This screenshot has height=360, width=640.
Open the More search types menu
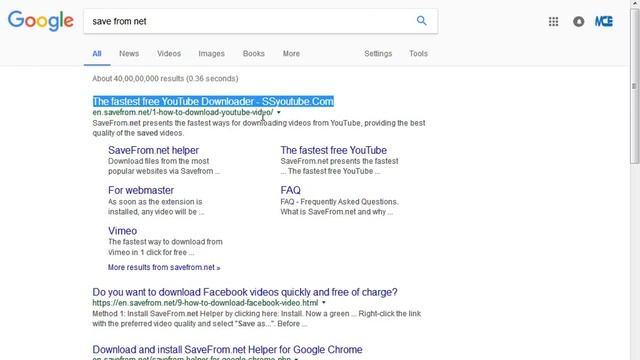291,53
